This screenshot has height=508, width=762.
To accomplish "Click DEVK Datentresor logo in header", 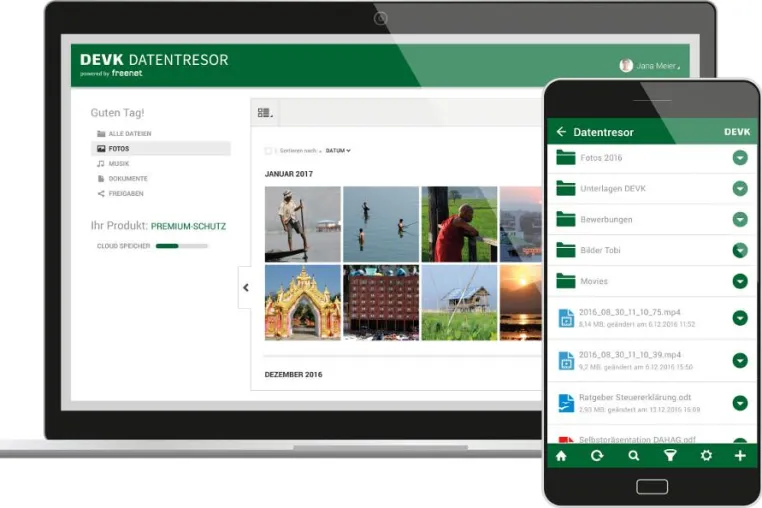I will coord(154,65).
